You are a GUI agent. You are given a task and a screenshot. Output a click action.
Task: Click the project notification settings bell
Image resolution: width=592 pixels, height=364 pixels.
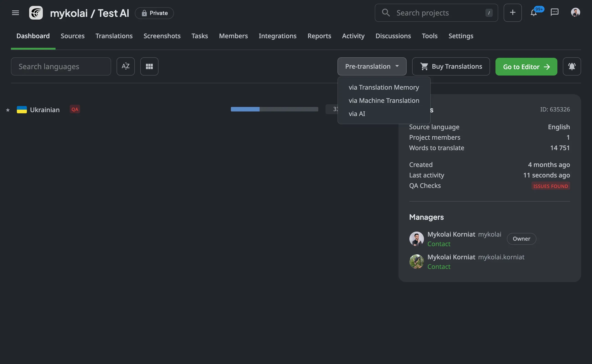tap(572, 66)
